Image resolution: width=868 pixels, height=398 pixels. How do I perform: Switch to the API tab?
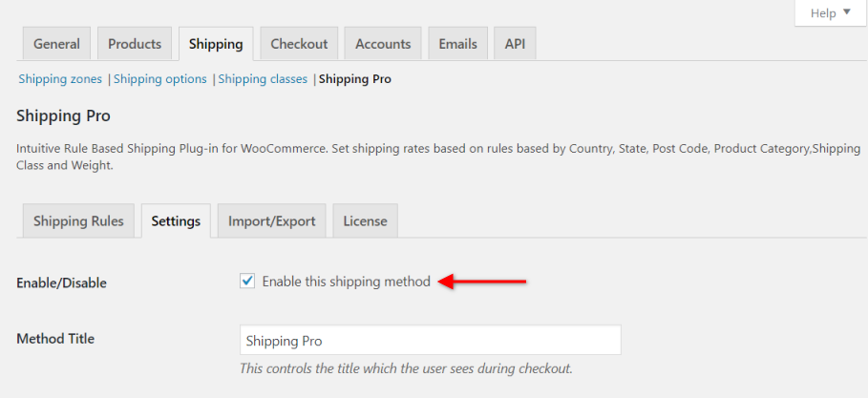point(515,44)
